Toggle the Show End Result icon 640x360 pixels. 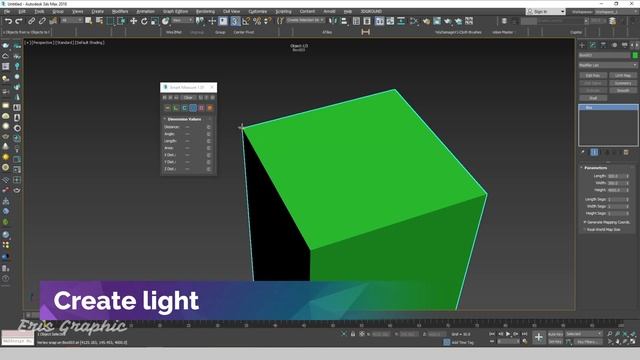594,152
